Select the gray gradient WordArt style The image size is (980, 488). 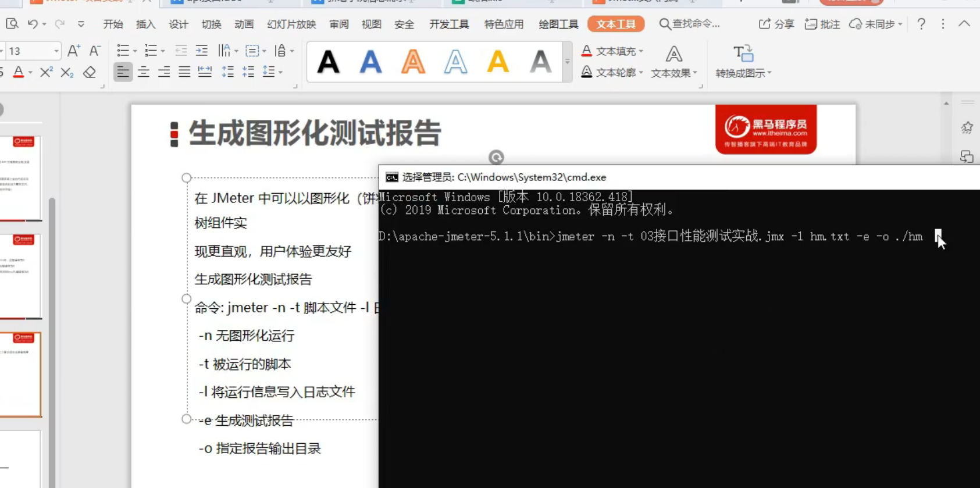pos(541,62)
